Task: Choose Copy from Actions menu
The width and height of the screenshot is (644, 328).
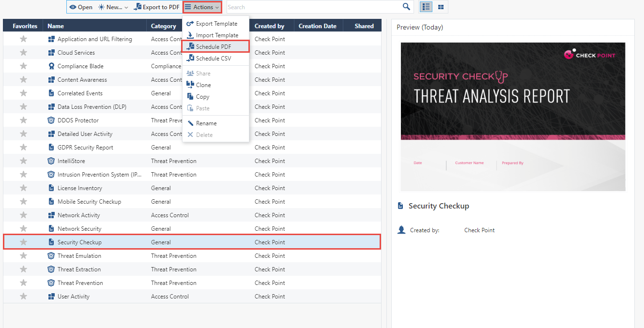Action: point(216,96)
